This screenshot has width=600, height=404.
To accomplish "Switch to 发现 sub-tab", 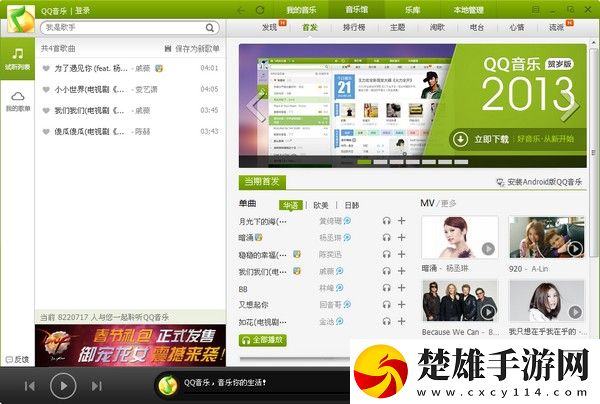I will (x=269, y=28).
